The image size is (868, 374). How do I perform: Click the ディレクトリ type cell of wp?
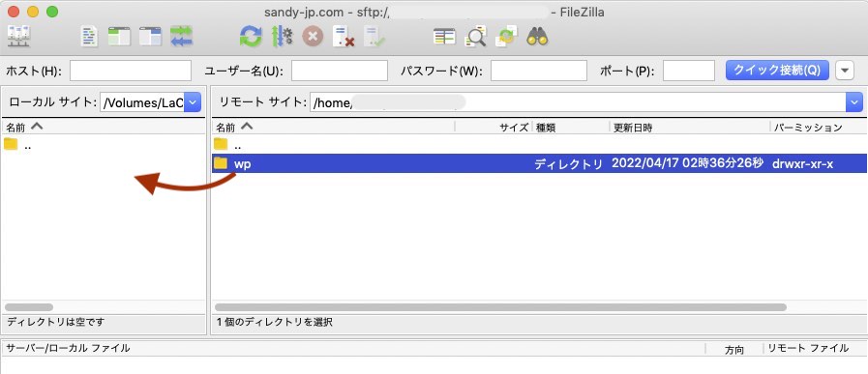click(x=568, y=163)
